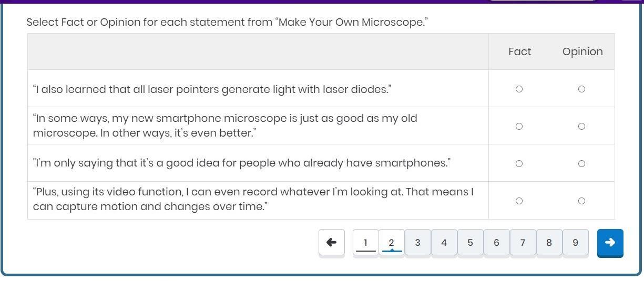This screenshot has height=281, width=644.
Task: Select question 2 page button
Action: (392, 243)
